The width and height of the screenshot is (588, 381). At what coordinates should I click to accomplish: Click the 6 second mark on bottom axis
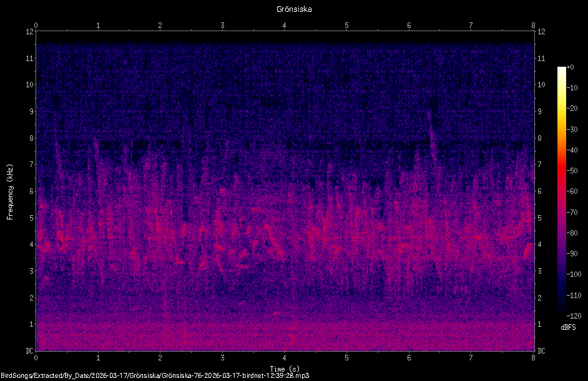point(409,358)
